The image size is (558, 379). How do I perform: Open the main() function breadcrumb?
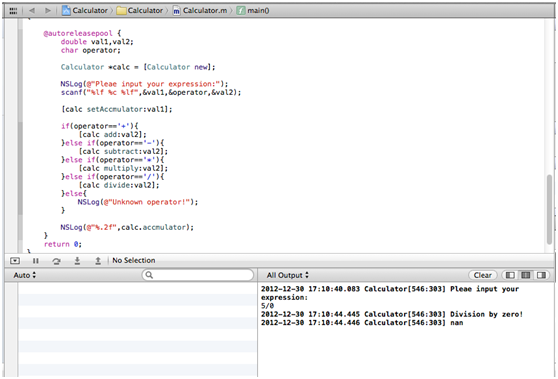coord(253,11)
